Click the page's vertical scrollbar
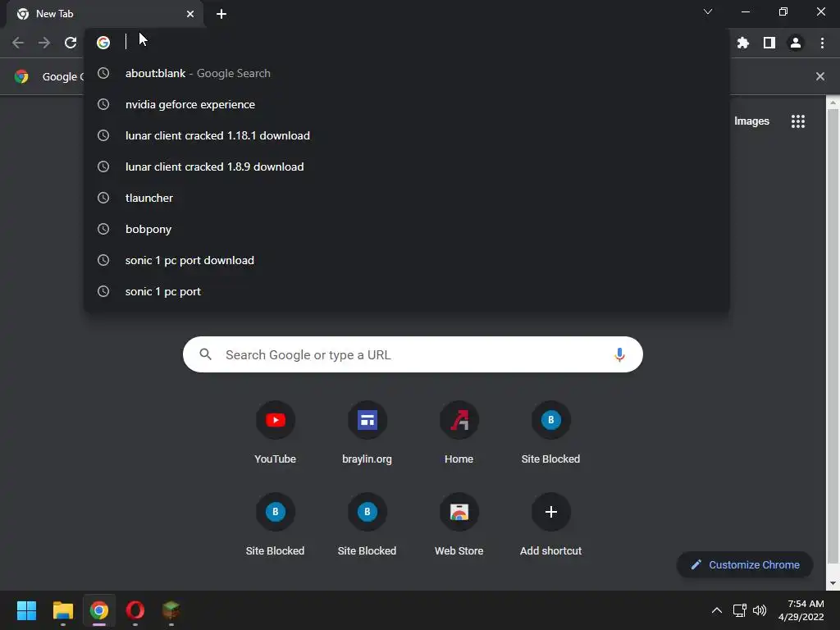This screenshot has width=840, height=630. pos(833,336)
